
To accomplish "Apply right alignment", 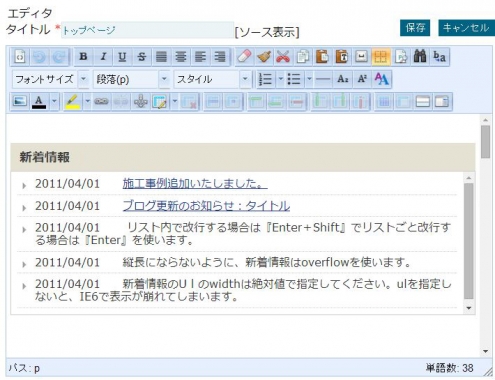I will point(220,57).
